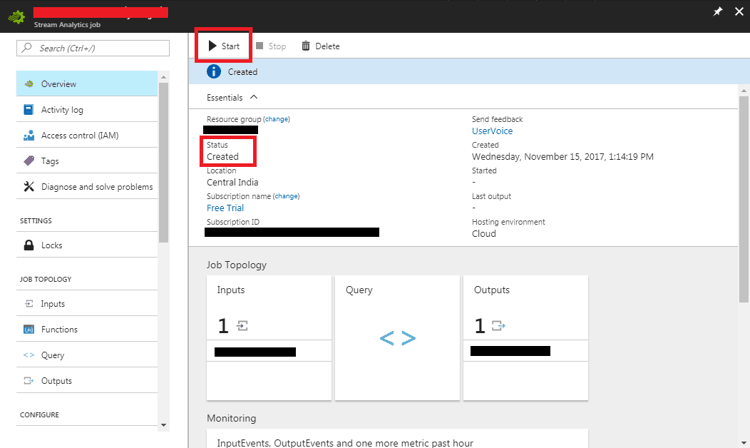Click the Stream Analytics gear logo icon
Screen dimensions: 750x448
pos(17,17)
